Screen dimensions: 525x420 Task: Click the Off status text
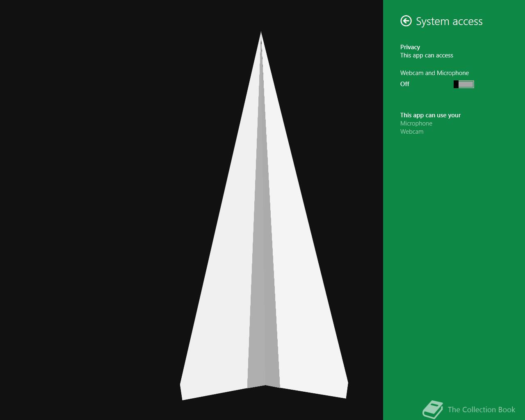[405, 84]
